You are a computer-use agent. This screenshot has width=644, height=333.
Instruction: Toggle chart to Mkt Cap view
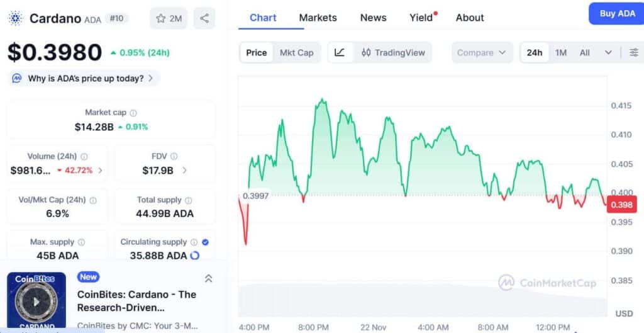coord(296,53)
